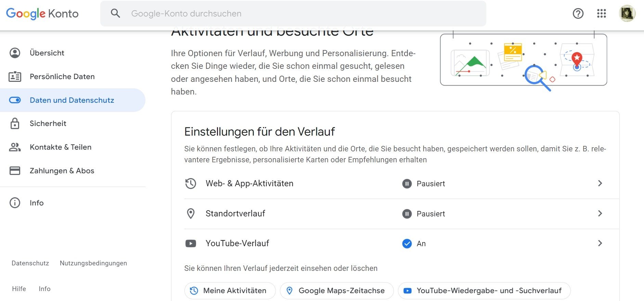Click the Web- & App-Aktivitäten label

click(249, 184)
